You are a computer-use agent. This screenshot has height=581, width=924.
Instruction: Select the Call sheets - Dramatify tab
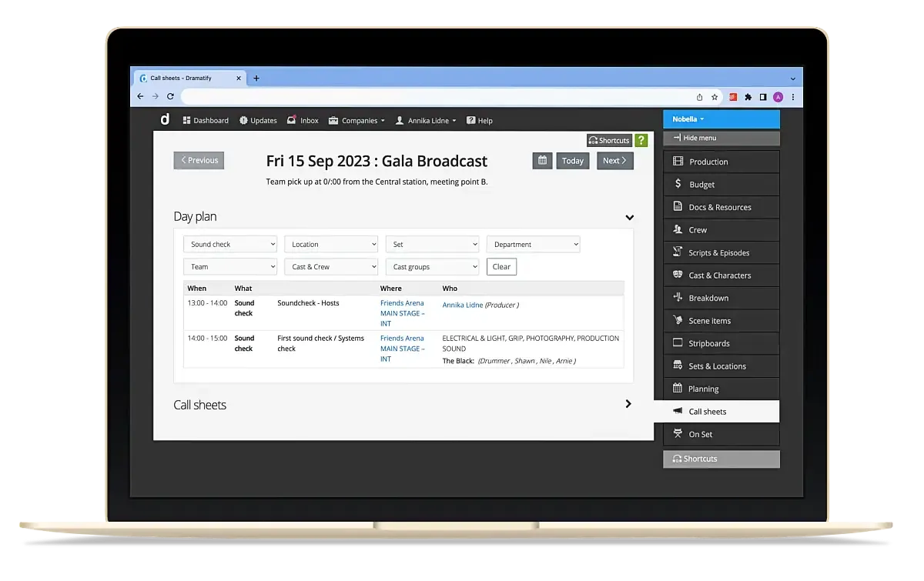tap(190, 78)
